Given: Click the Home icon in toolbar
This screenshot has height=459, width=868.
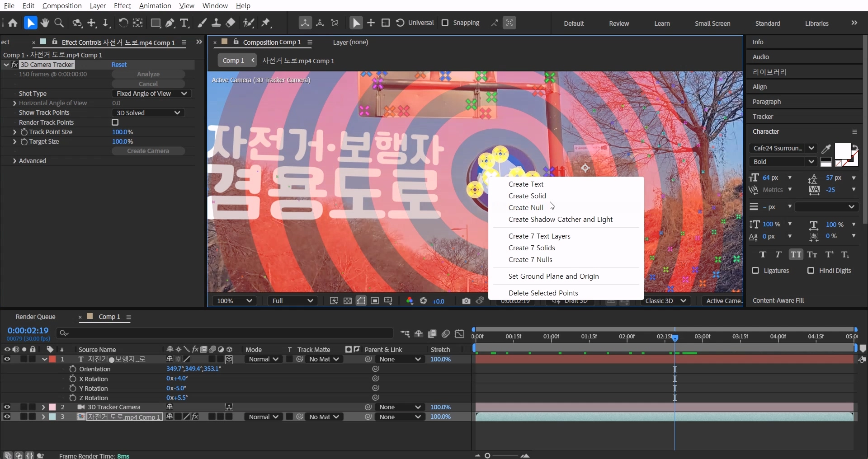Looking at the screenshot, I should (13, 23).
